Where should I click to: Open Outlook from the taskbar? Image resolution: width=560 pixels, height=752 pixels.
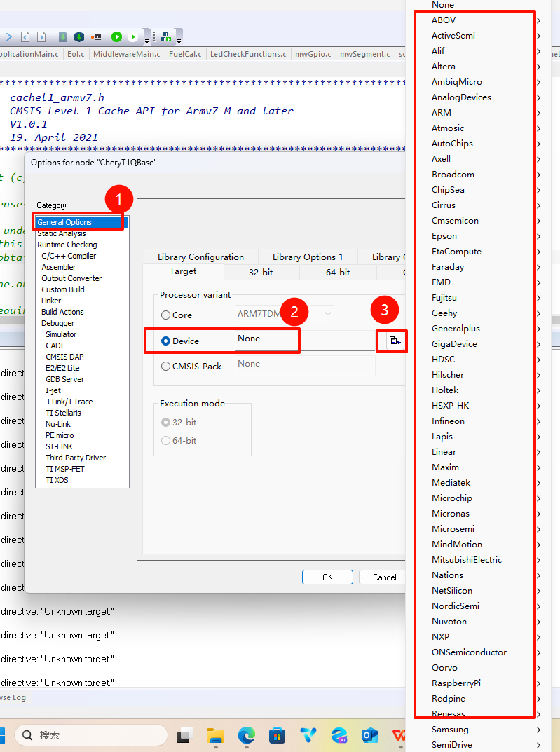(x=369, y=735)
